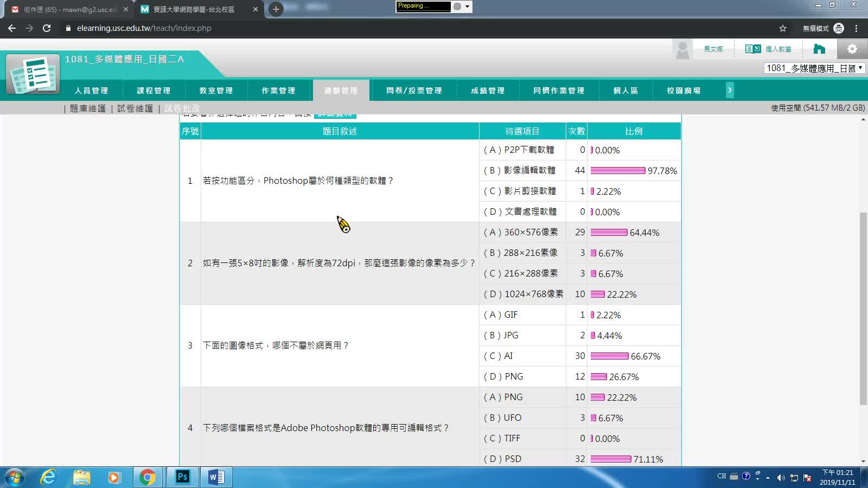
Task: Launch Internet Explorer from the taskbar
Action: [48, 477]
